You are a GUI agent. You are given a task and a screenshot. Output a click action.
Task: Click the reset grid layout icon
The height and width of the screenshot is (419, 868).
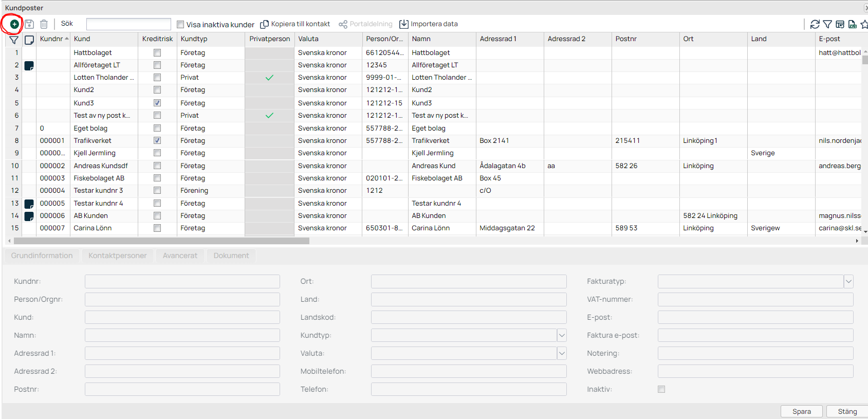(x=840, y=24)
